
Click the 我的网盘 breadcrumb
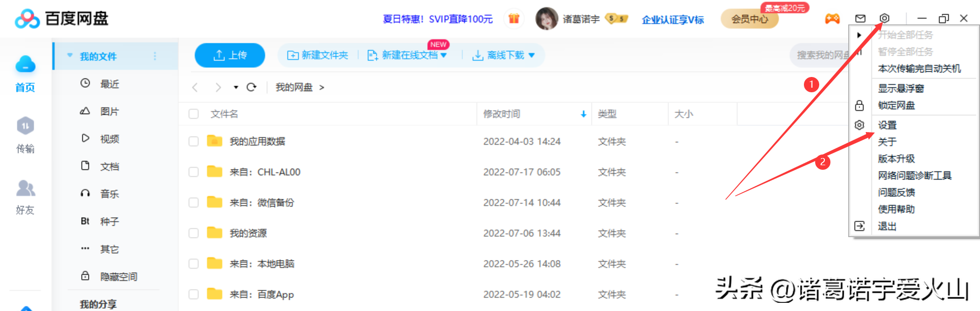point(294,88)
